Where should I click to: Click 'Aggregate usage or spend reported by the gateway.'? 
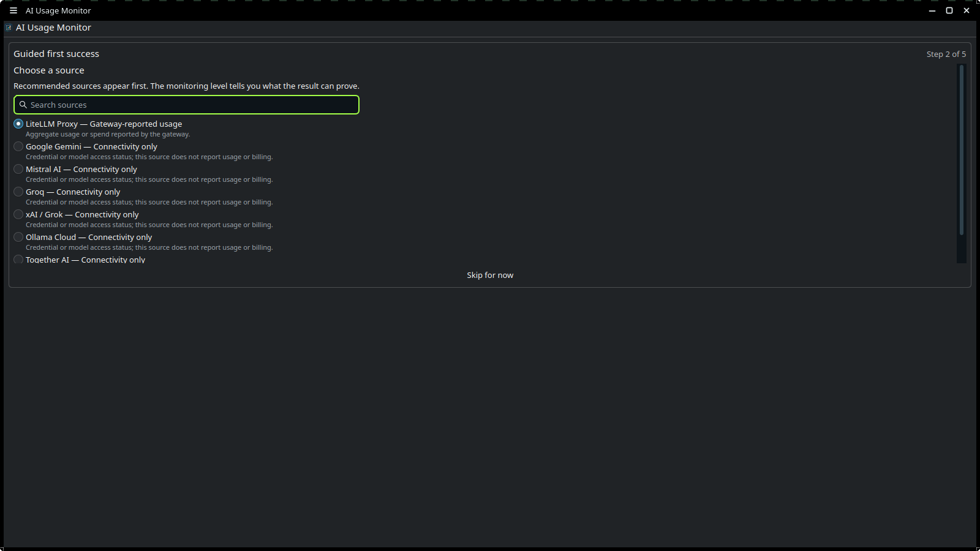point(108,135)
